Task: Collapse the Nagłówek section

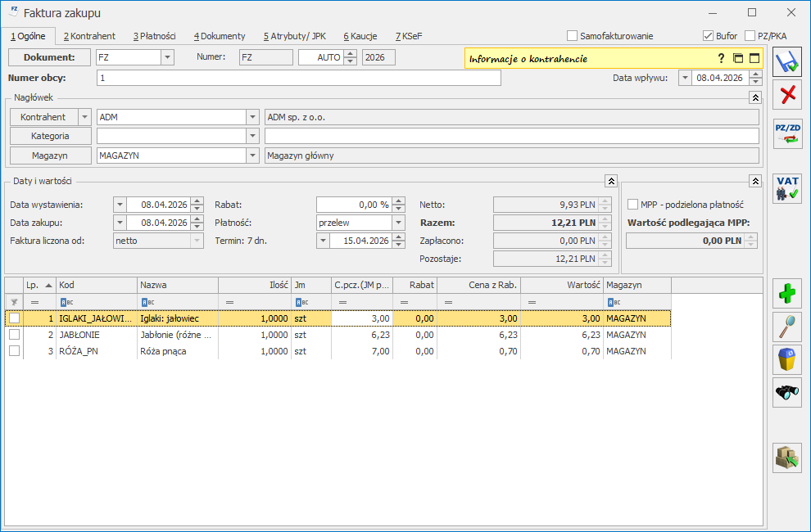Action: coord(754,97)
